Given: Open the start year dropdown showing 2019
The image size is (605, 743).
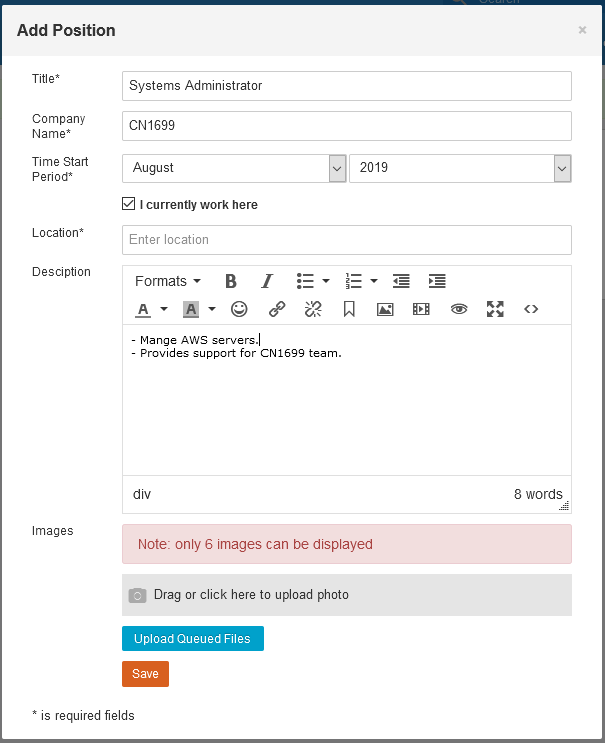Looking at the screenshot, I should (460, 168).
